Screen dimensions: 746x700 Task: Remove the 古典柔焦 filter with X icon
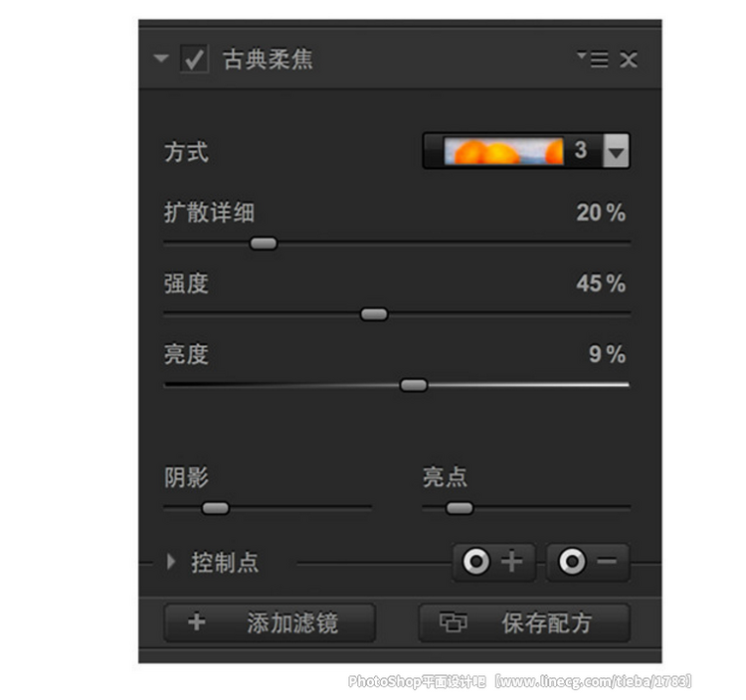[x=629, y=60]
